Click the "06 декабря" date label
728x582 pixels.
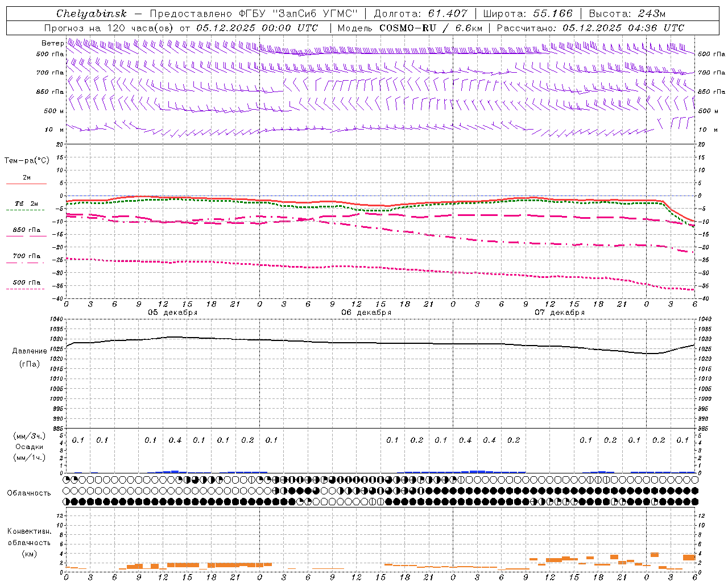(x=366, y=313)
